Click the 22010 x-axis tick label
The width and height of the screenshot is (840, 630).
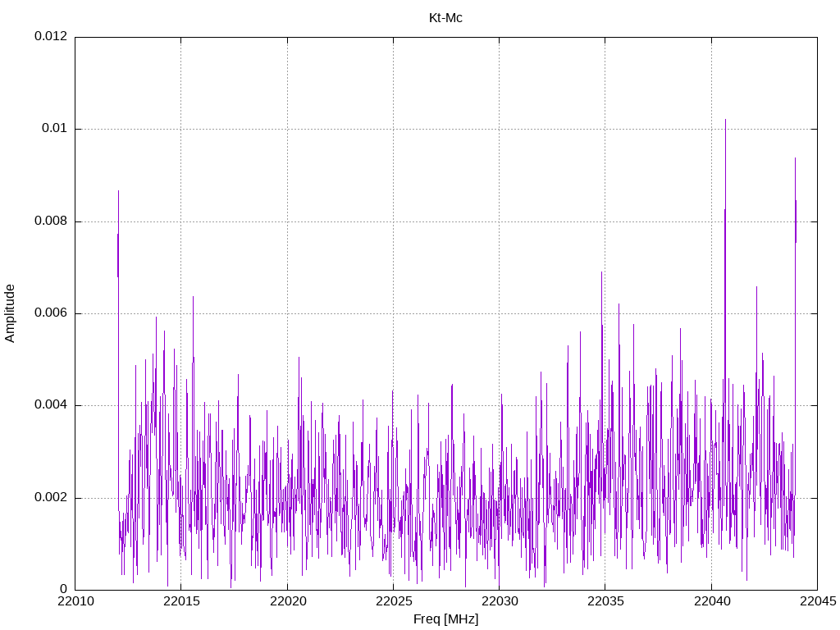click(x=75, y=601)
